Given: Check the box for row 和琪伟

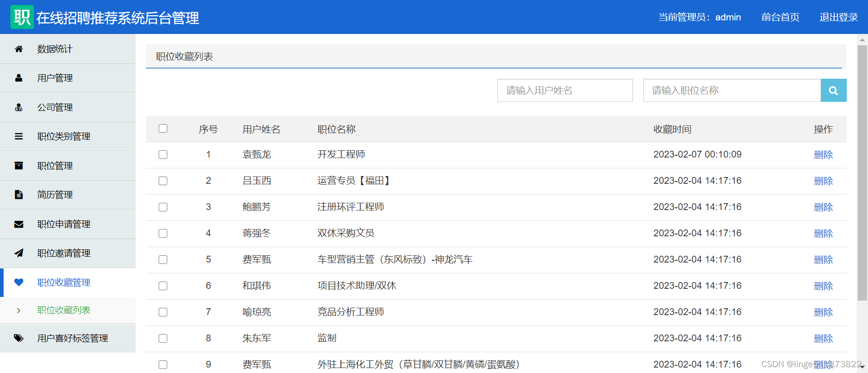Looking at the screenshot, I should pyautogui.click(x=163, y=286).
